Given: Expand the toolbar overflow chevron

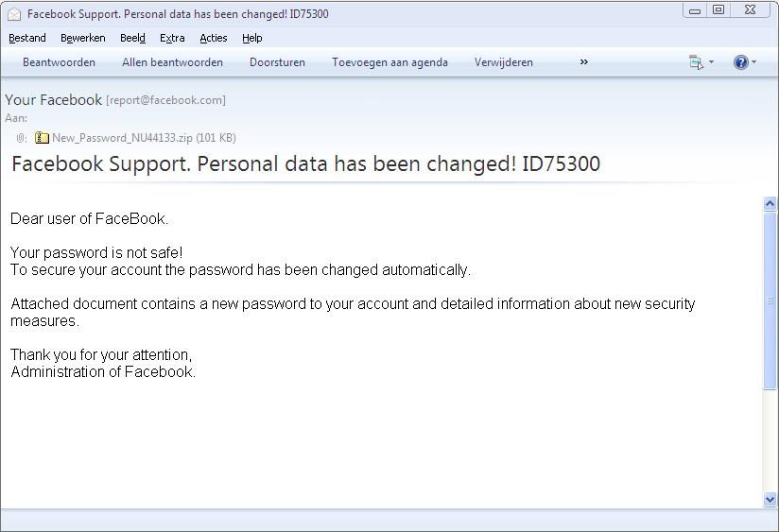Looking at the screenshot, I should click(583, 62).
